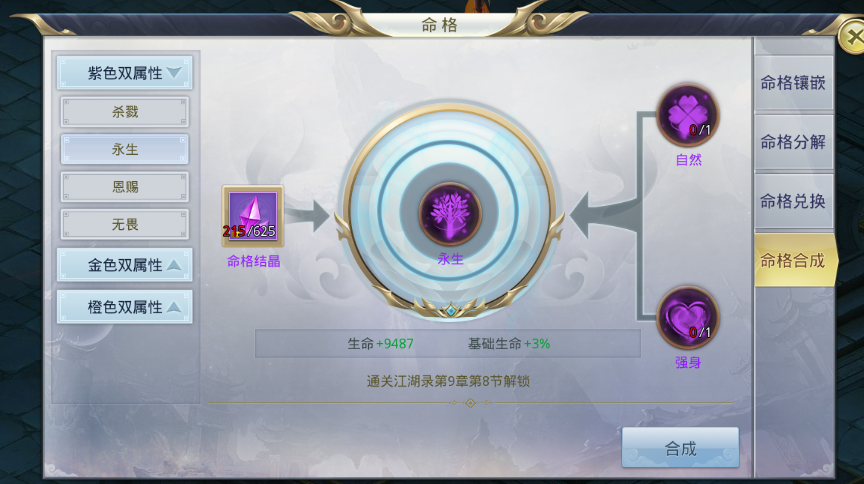Screen dimensions: 864x484
Task: Collapse the 紫色双属性 category arrow
Action: (x=174, y=72)
